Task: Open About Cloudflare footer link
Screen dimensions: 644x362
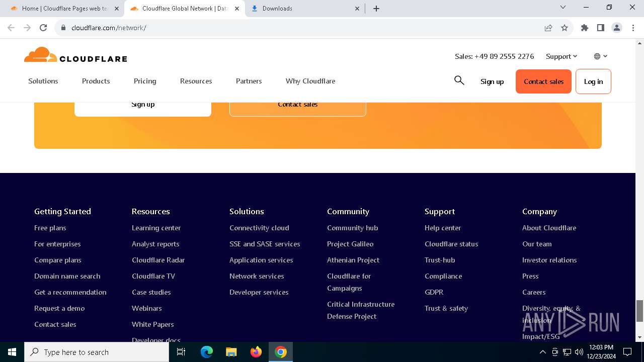Action: (x=549, y=228)
